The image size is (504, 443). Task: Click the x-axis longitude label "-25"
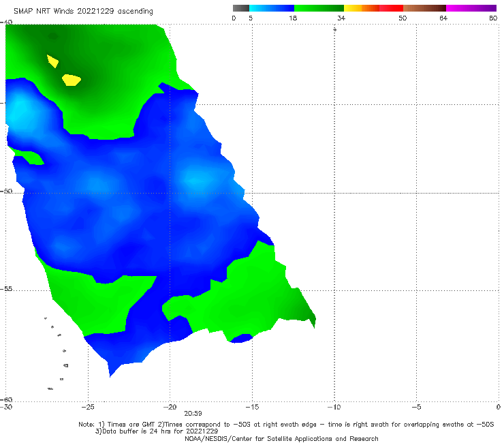88,407
